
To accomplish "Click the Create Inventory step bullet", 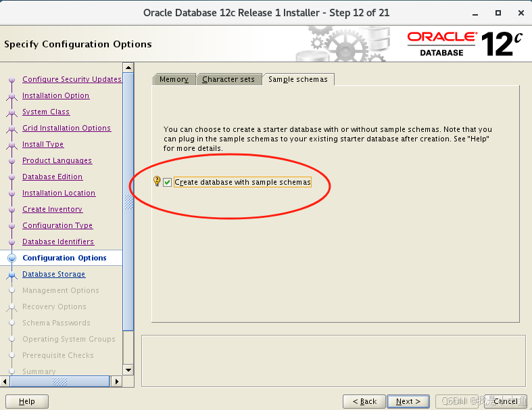I will pos(12,210).
